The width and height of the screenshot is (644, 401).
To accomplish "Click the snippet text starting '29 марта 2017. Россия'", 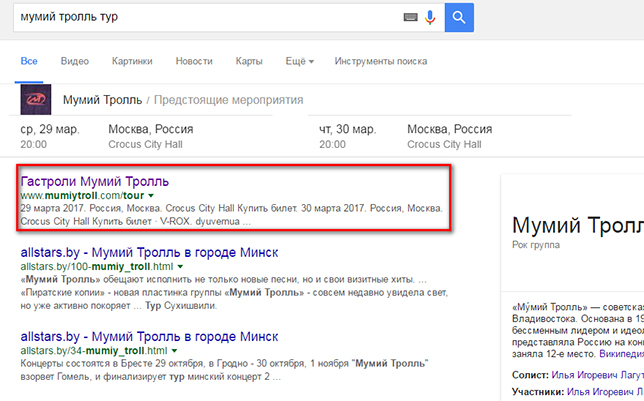I will pos(231,214).
